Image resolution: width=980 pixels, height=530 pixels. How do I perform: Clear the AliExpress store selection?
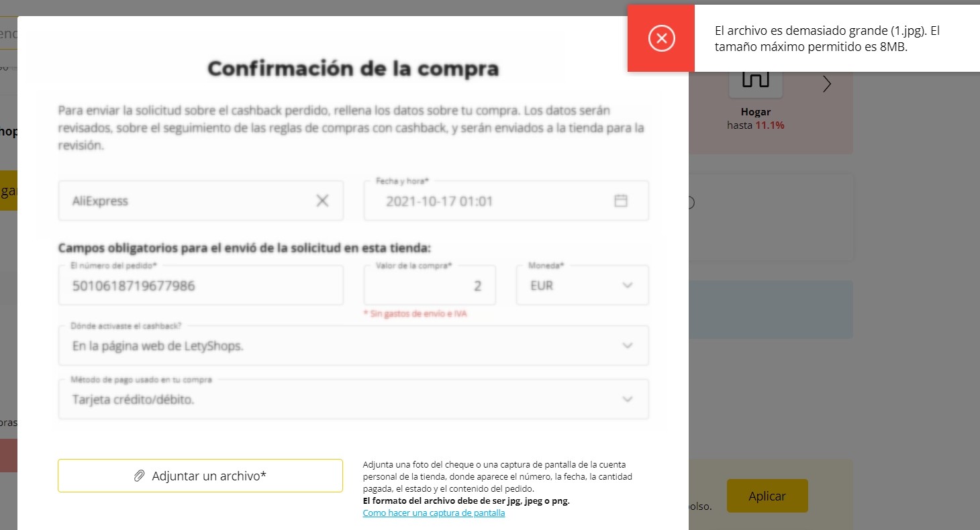[x=322, y=201]
